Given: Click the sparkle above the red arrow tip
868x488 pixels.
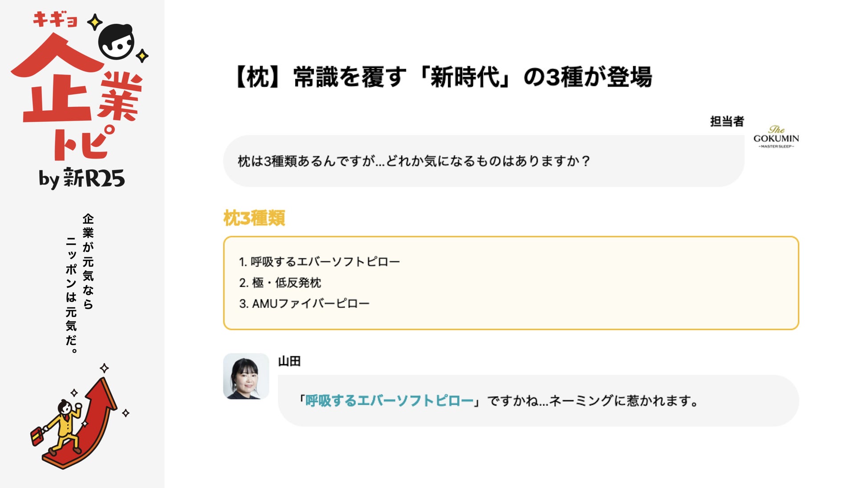Looking at the screenshot, I should [104, 368].
